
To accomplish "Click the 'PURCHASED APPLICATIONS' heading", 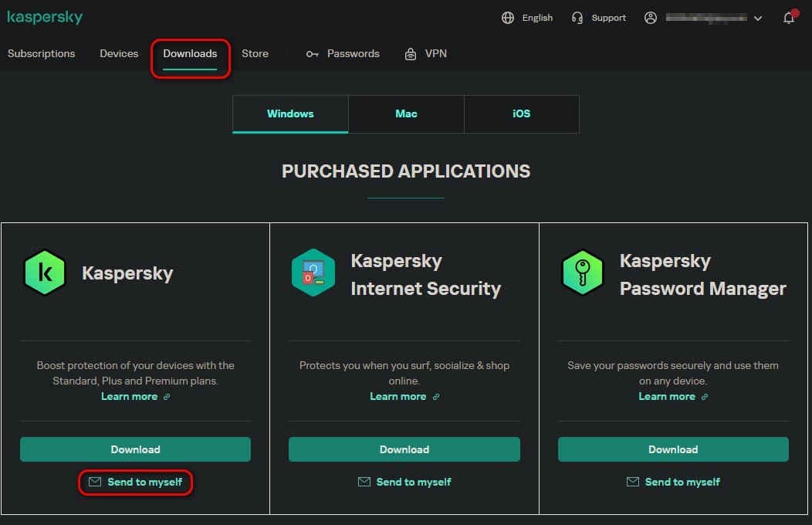I will tap(406, 171).
